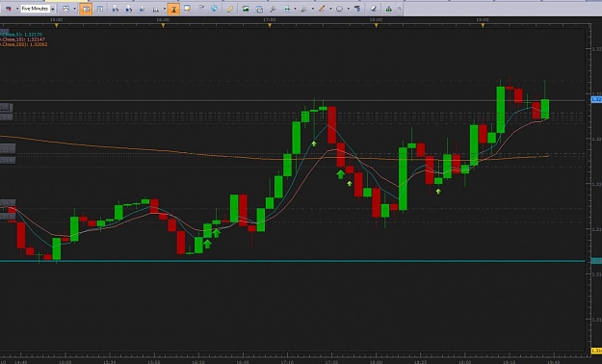Image resolution: width=602 pixels, height=364 pixels.
Task: Click the faded gray icon left of globe
Action: (201, 9)
